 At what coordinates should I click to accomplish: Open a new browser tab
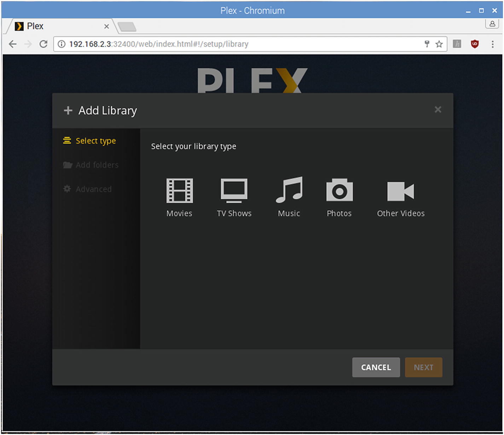tap(127, 27)
